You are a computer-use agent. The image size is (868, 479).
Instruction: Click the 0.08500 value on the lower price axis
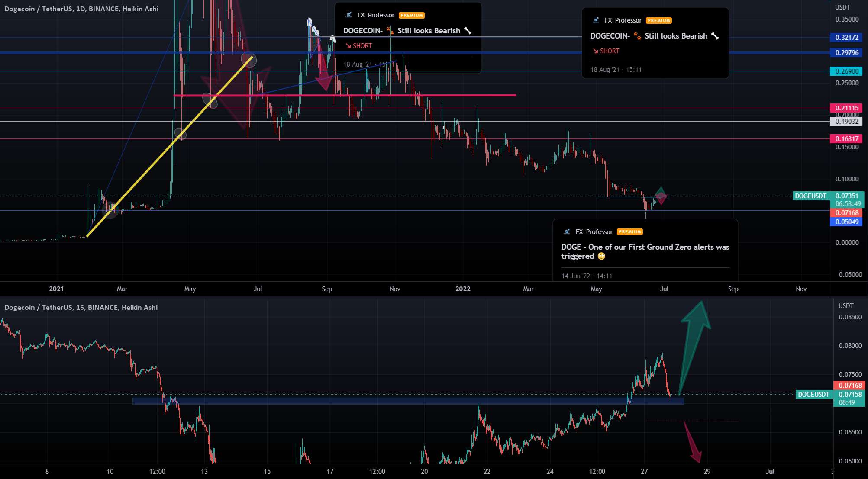(x=850, y=317)
